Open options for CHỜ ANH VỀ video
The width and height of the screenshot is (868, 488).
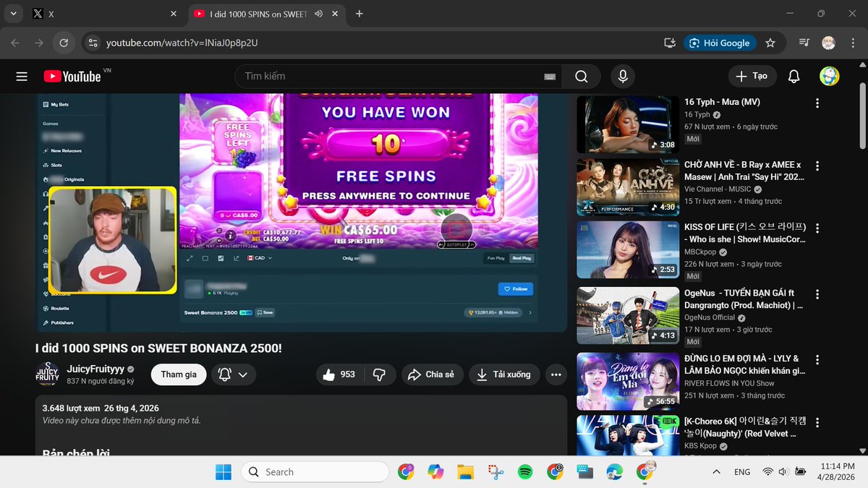point(818,166)
